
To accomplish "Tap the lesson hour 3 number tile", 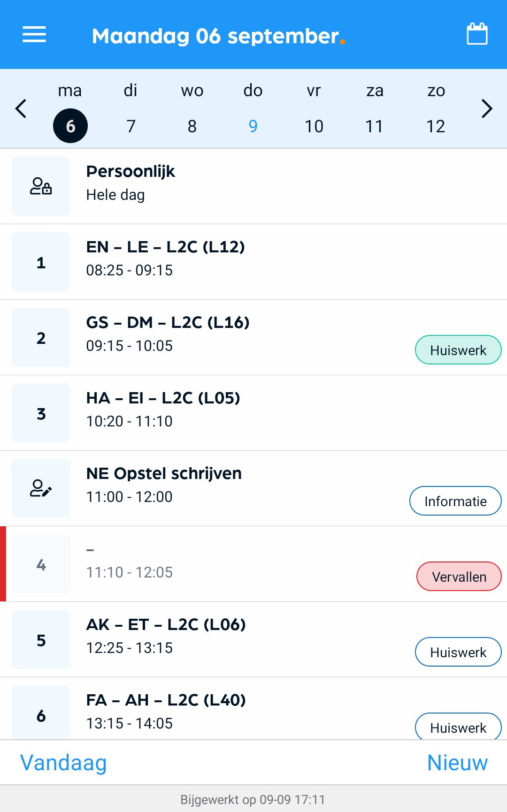I will [x=41, y=413].
